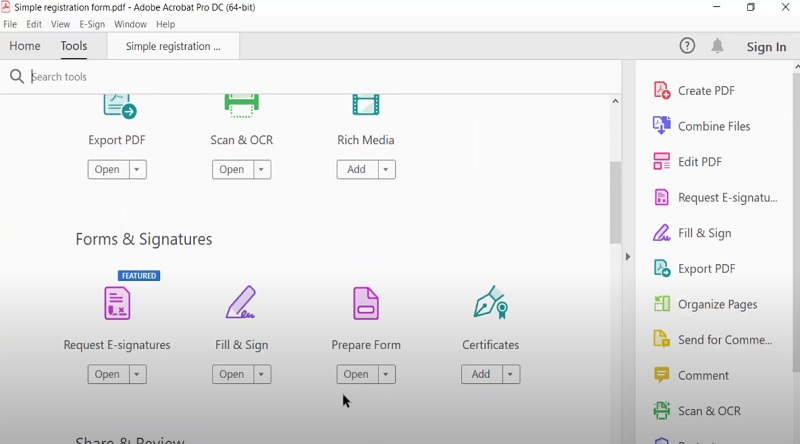Click Request E-signatu... icon in sidebar
Viewport: 800px width, 444px height.
662,197
